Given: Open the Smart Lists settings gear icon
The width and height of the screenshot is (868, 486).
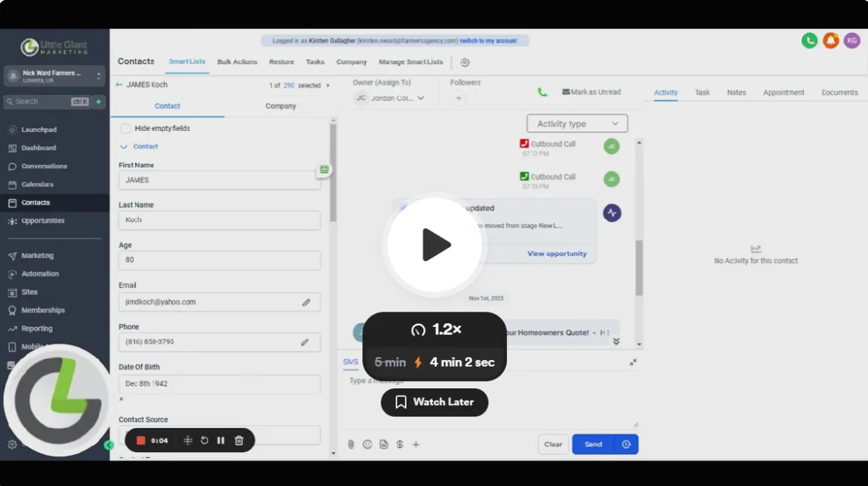Looking at the screenshot, I should (465, 62).
